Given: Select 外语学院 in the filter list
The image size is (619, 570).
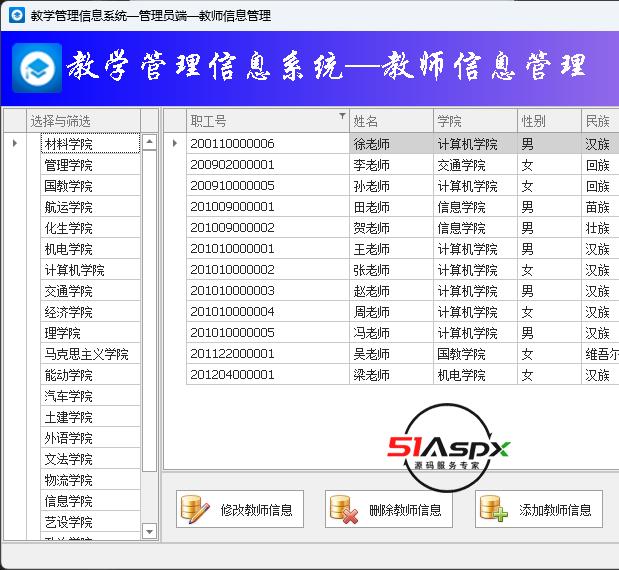Looking at the screenshot, I should 90,438.
